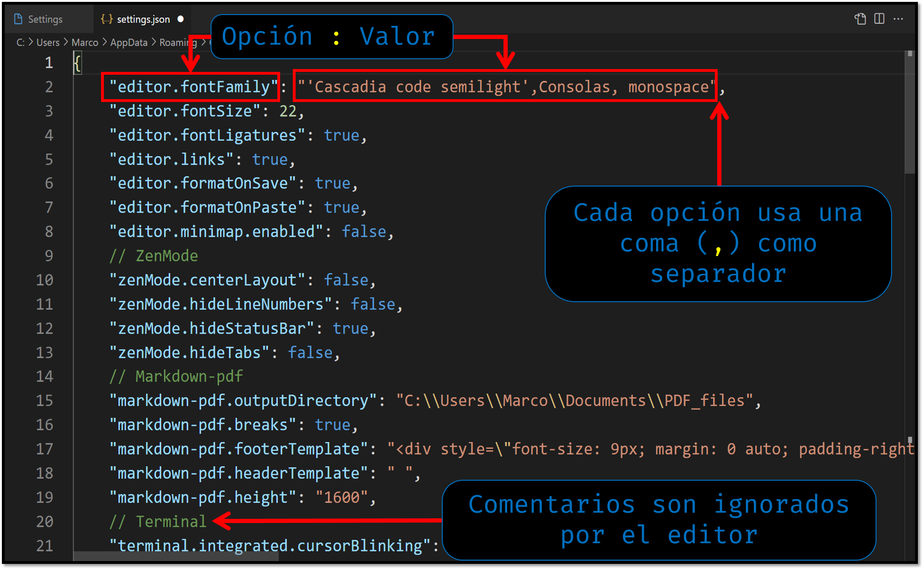Click the true value of editor.formatOnPaste

[341, 208]
